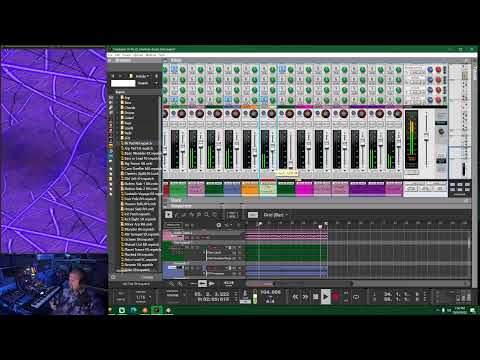Click the tempo value 104.000
This screenshot has width=480, height=360.
(x=270, y=292)
